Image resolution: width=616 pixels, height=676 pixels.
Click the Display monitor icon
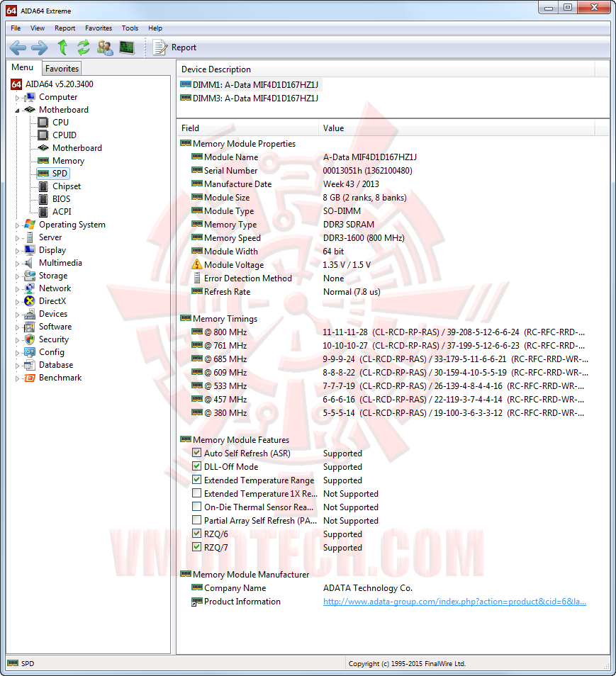point(30,250)
